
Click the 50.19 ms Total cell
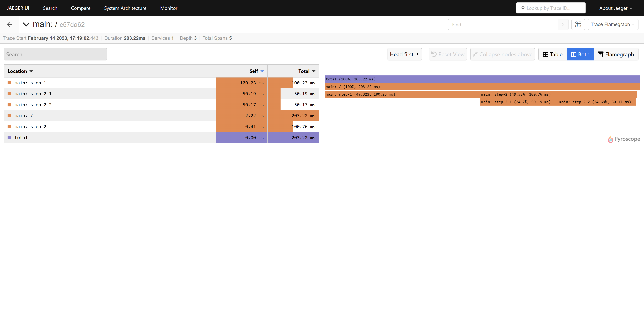(293, 94)
